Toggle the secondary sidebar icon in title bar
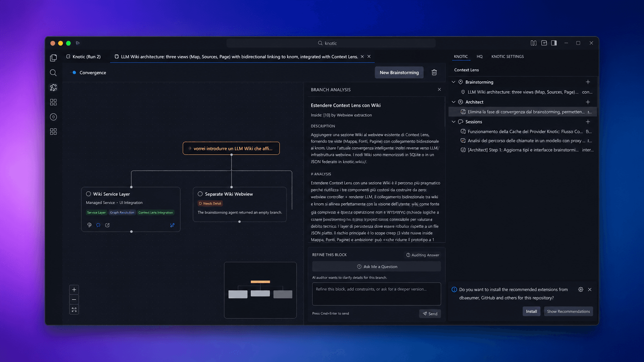 coord(554,43)
